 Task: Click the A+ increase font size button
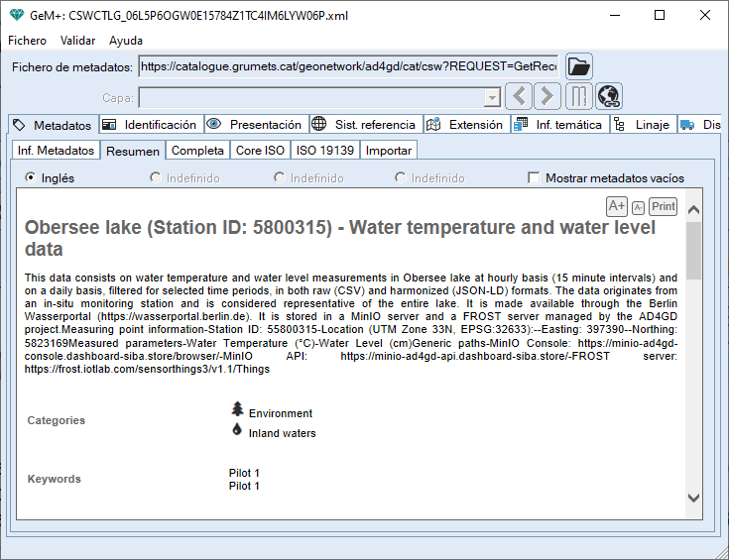pyautogui.click(x=617, y=206)
